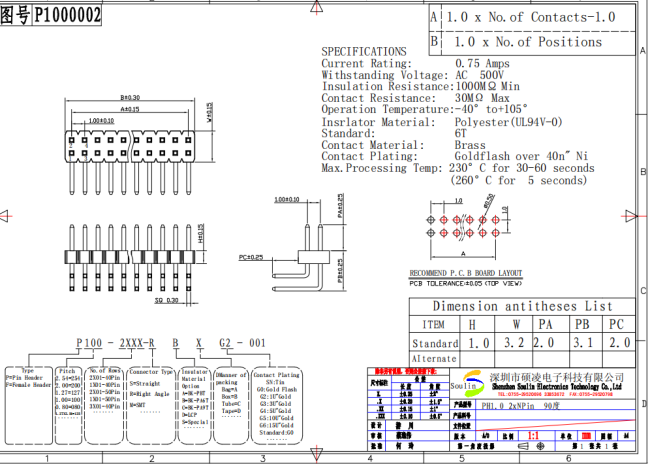Click the Alternate row label cell
Image resolution: width=650 pixels, height=464 pixels.
(434, 358)
